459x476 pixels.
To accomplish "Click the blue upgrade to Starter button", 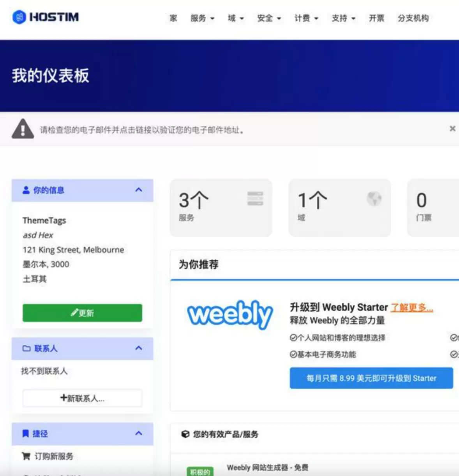I will [371, 378].
